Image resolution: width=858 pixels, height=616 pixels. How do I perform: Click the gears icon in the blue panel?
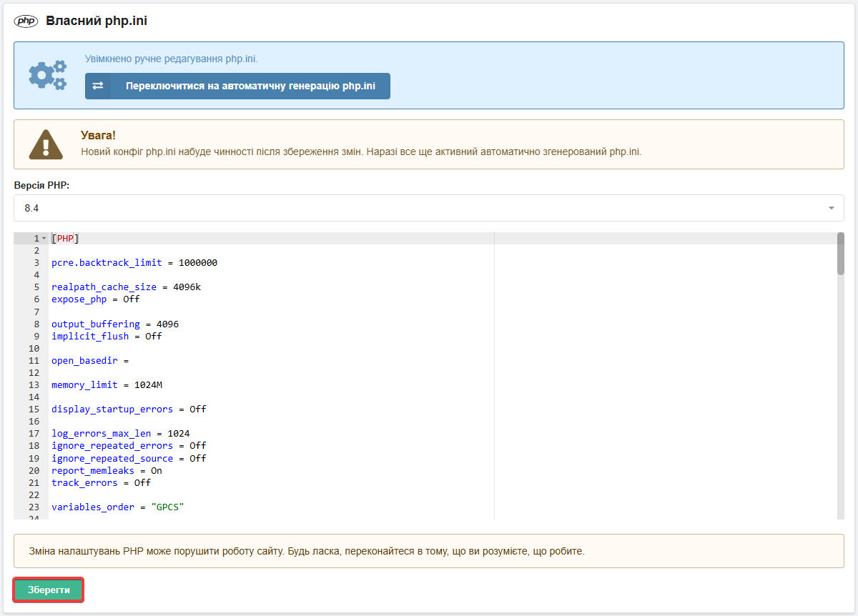[47, 75]
